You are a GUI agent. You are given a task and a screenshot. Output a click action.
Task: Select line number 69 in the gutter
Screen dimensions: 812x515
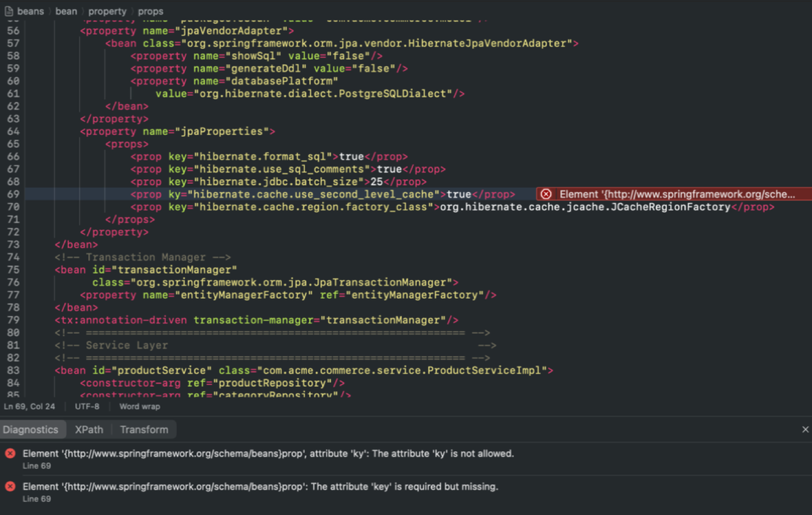13,194
